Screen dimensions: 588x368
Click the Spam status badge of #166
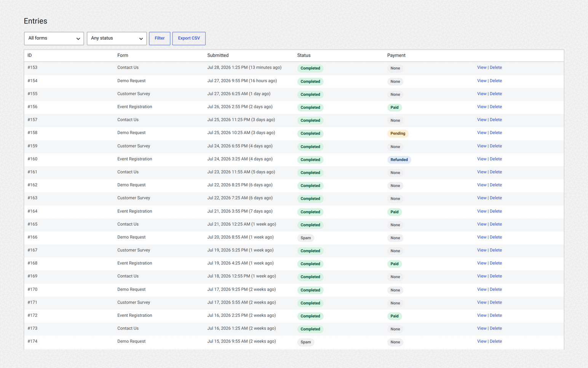[306, 238]
